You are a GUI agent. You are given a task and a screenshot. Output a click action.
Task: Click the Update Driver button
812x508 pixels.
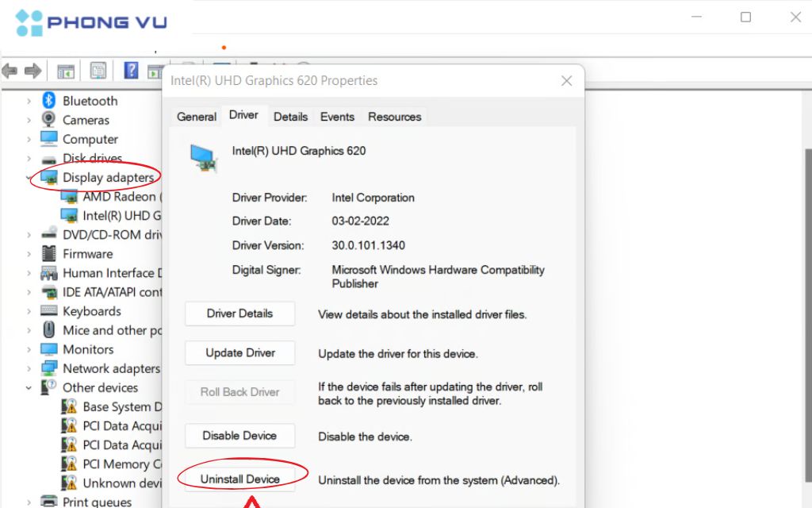tap(239, 352)
